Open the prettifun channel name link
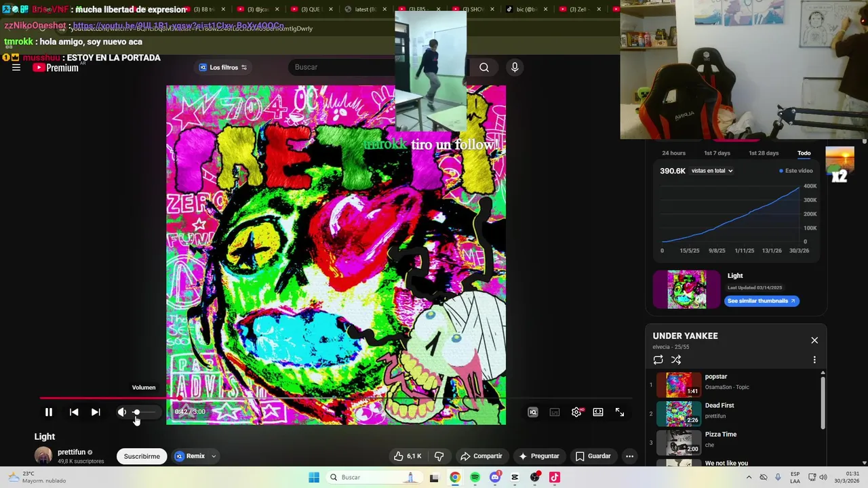This screenshot has width=868, height=488. point(71,452)
